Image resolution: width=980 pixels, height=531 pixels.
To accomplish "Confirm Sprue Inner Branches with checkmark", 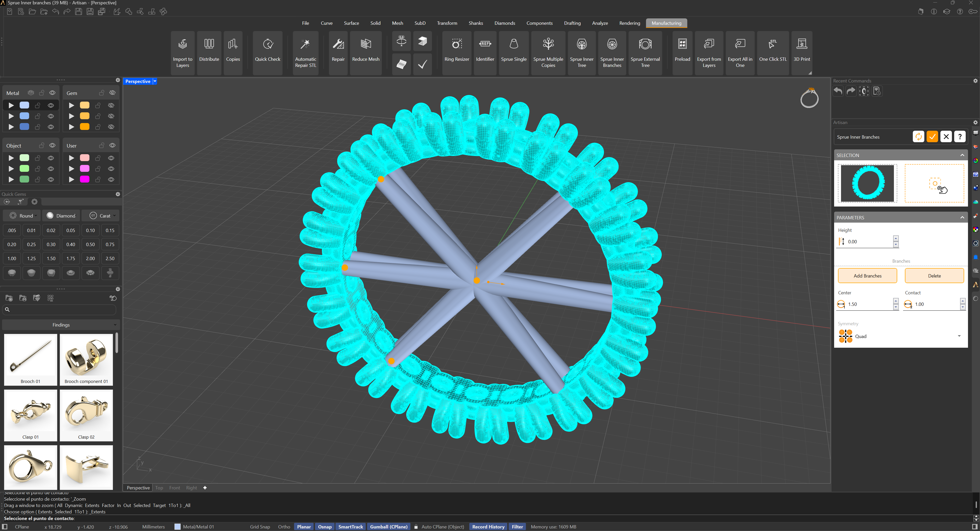I will click(x=932, y=137).
